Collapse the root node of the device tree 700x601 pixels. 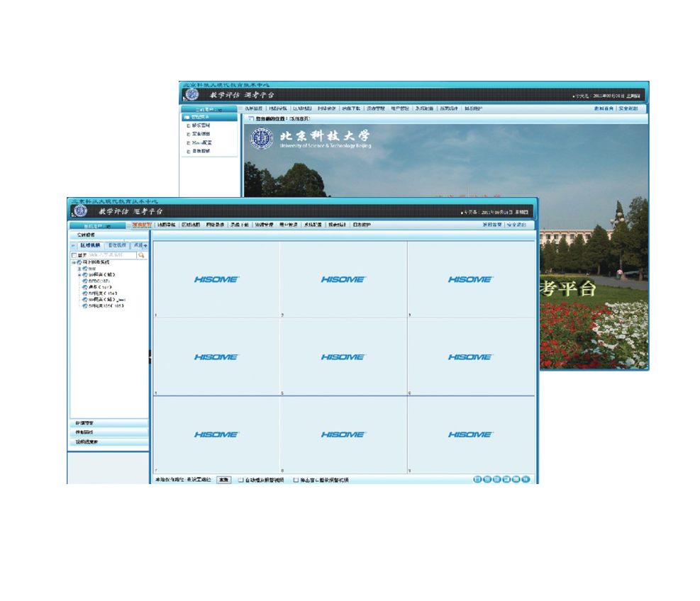pos(72,262)
